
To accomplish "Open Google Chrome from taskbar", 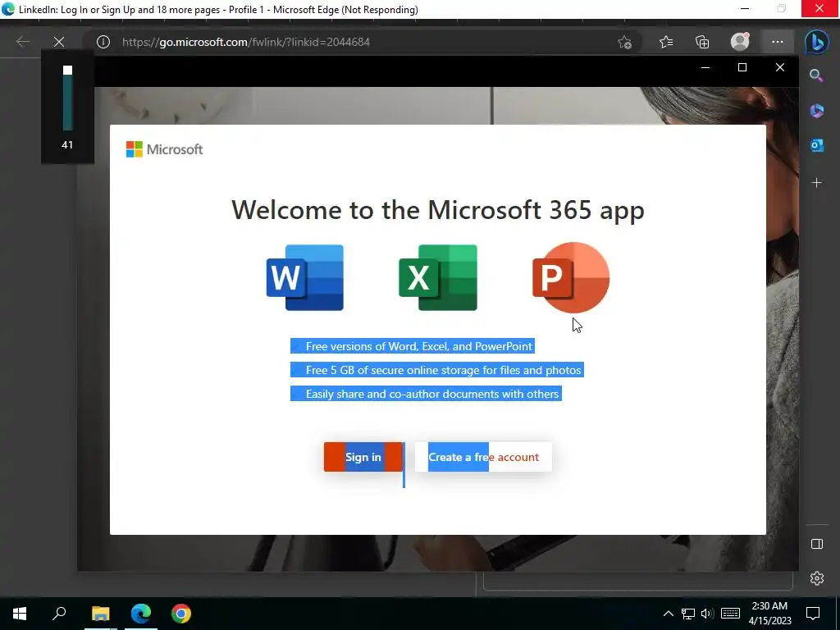I will [181, 614].
